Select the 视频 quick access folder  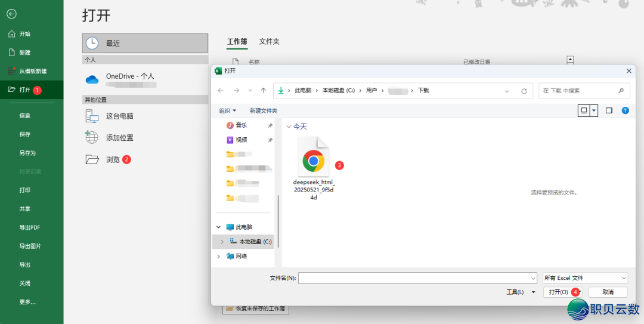241,140
